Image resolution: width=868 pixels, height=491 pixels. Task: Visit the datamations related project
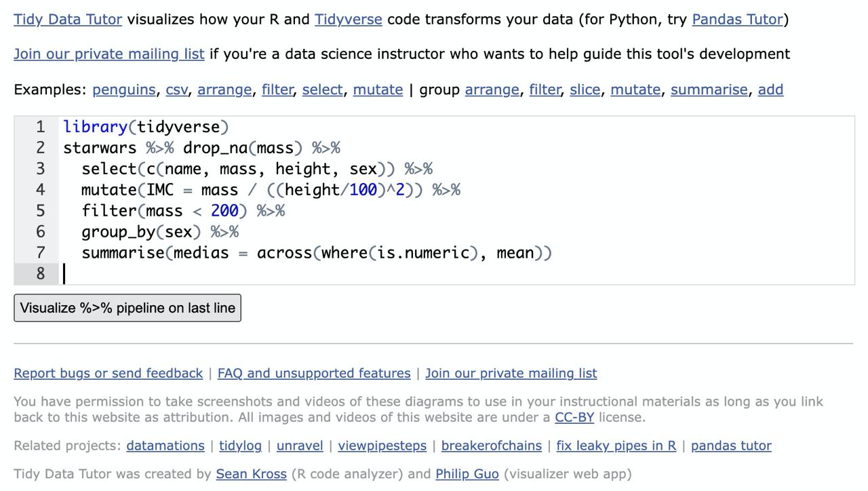coord(165,446)
